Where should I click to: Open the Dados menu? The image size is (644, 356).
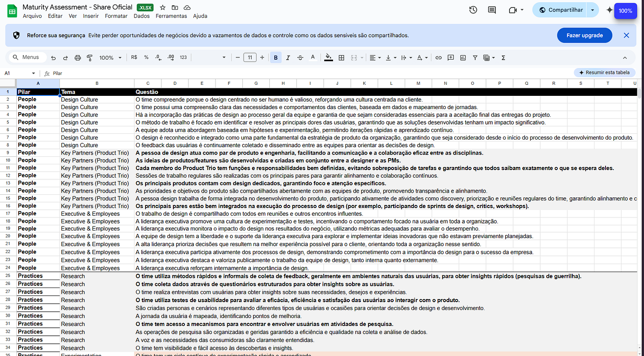(142, 16)
